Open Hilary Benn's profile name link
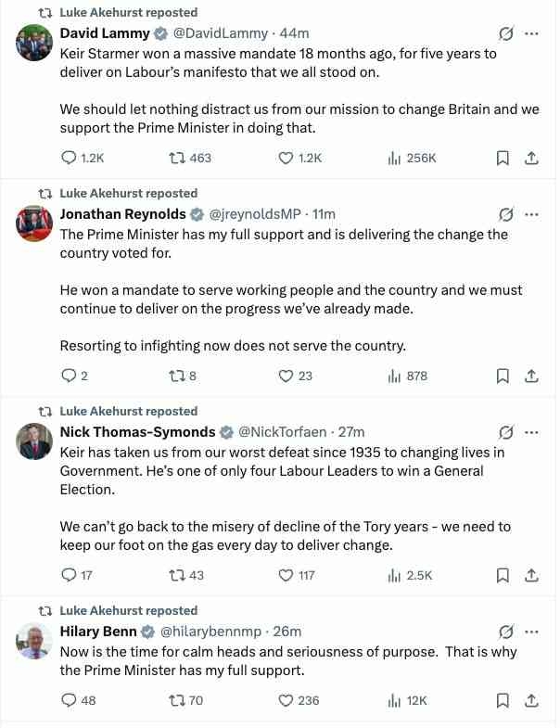560x728 pixels. 98,632
